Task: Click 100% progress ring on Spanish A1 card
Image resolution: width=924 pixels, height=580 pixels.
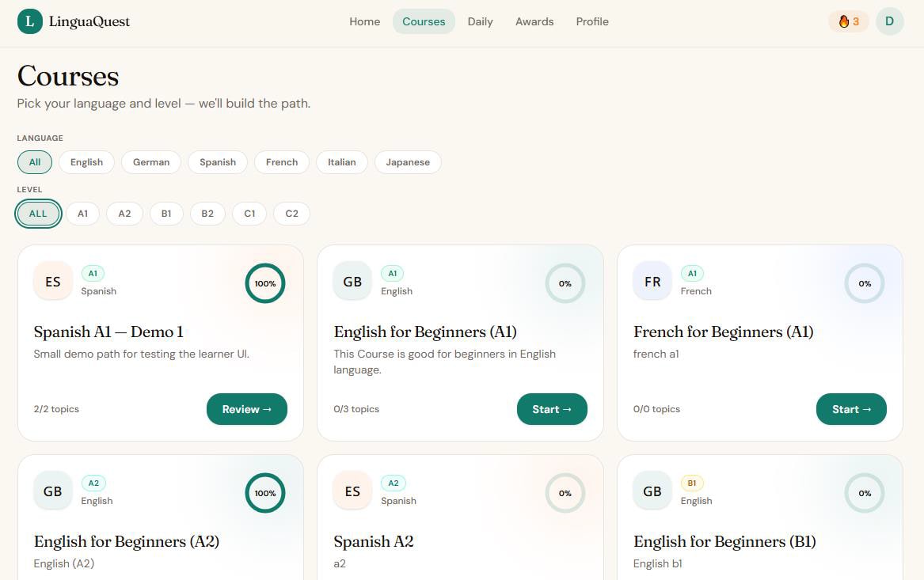Action: click(265, 283)
